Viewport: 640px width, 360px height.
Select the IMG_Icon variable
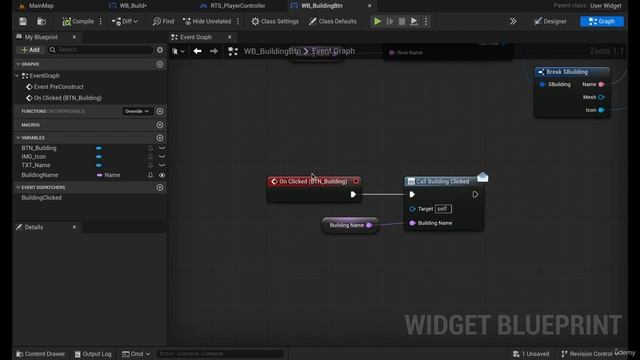tap(34, 157)
